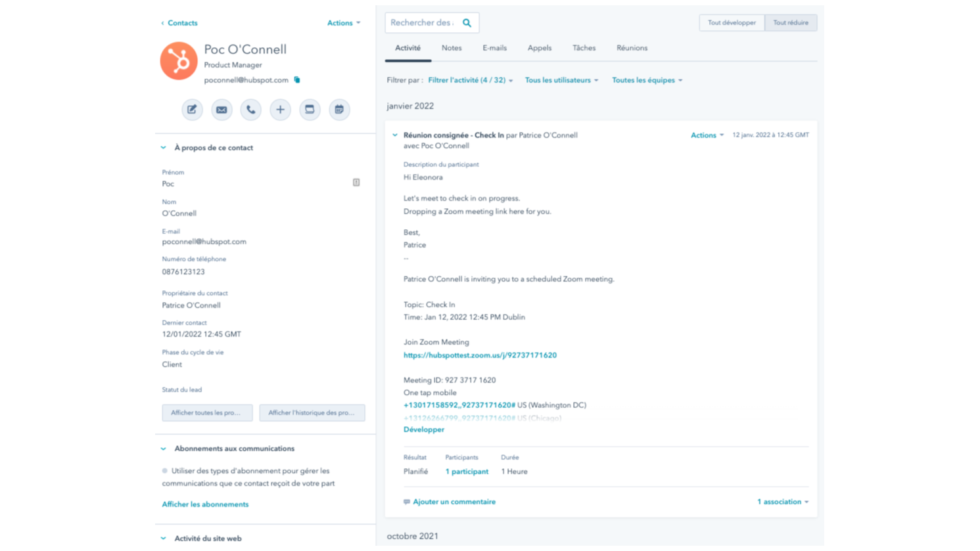This screenshot has height=551, width=980.
Task: Select the log meeting icon
Action: pos(310,110)
